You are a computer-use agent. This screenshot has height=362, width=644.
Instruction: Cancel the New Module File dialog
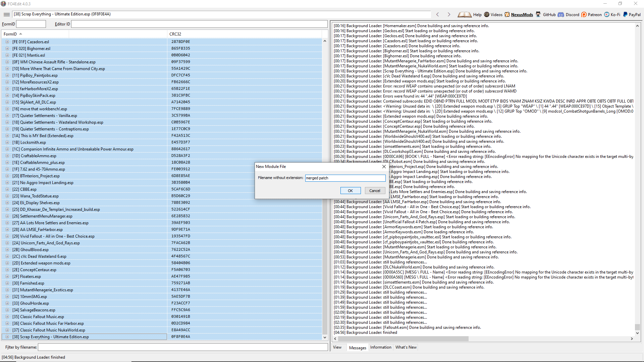375,191
